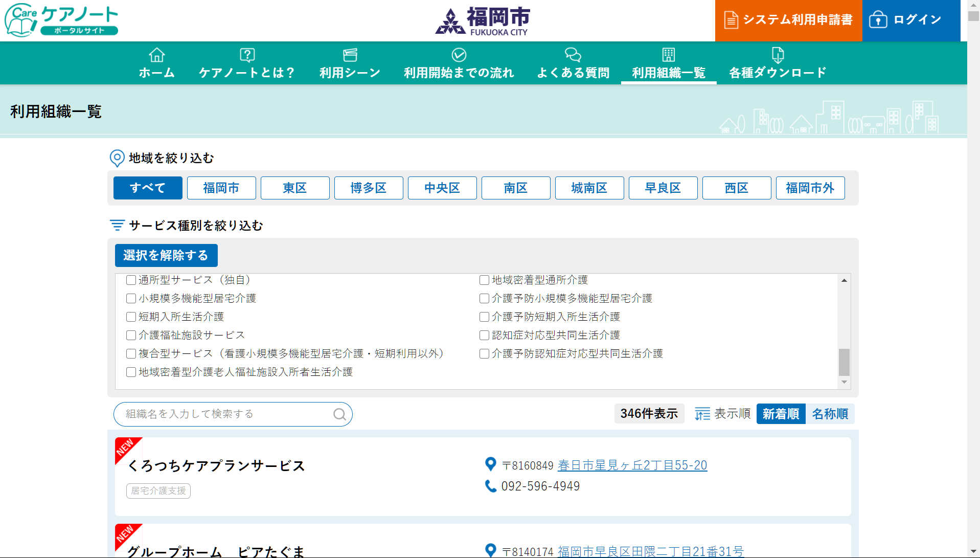The image size is (980, 558).
Task: Click the page scrollbar bottom arrow
Action: tap(973, 552)
